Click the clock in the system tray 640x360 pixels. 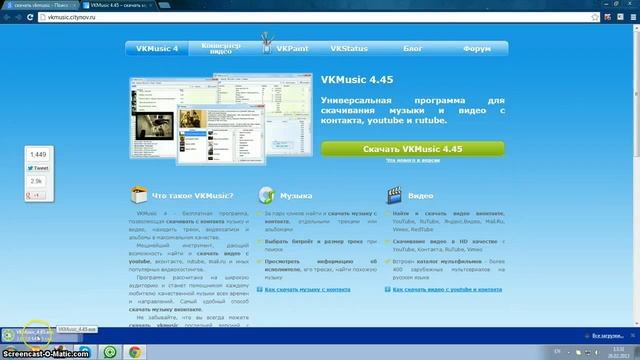pyautogui.click(x=618, y=352)
